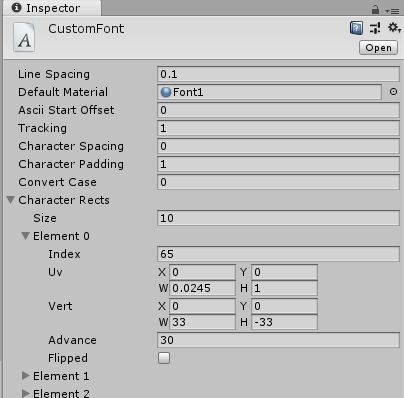Collapse the Character Rects list
The width and height of the screenshot is (404, 398).
pos(11,200)
